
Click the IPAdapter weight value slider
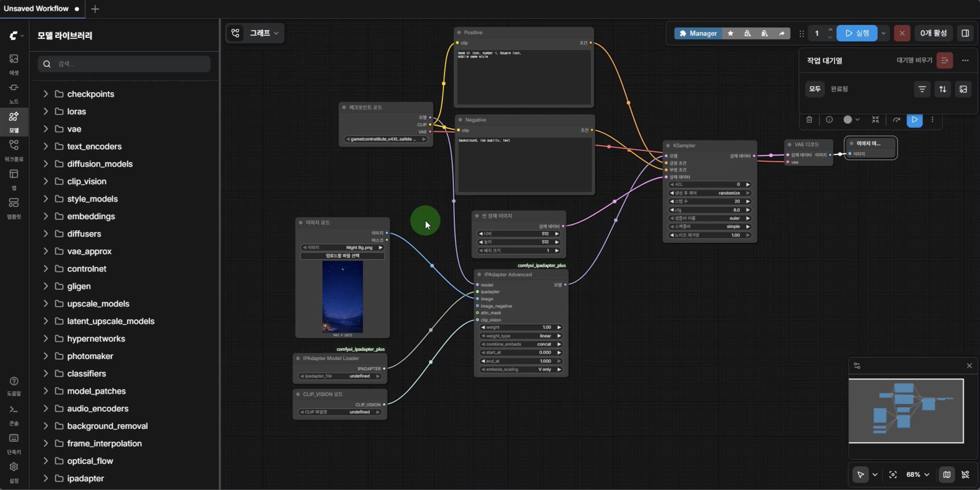(x=521, y=327)
